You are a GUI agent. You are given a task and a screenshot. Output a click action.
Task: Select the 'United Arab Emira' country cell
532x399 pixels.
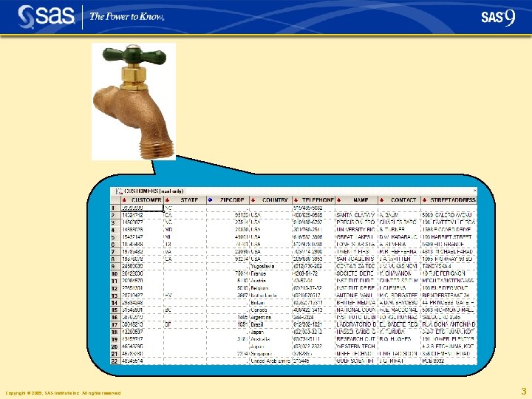coord(270,361)
